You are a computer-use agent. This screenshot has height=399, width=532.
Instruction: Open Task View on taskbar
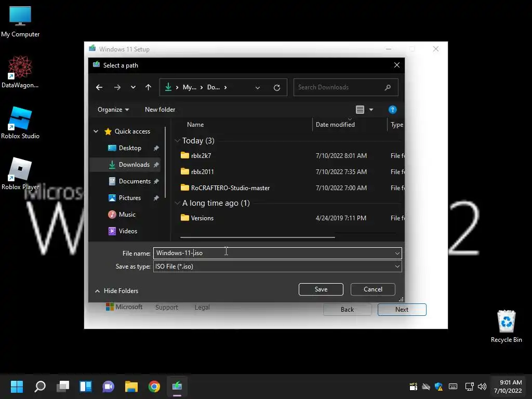click(x=63, y=387)
